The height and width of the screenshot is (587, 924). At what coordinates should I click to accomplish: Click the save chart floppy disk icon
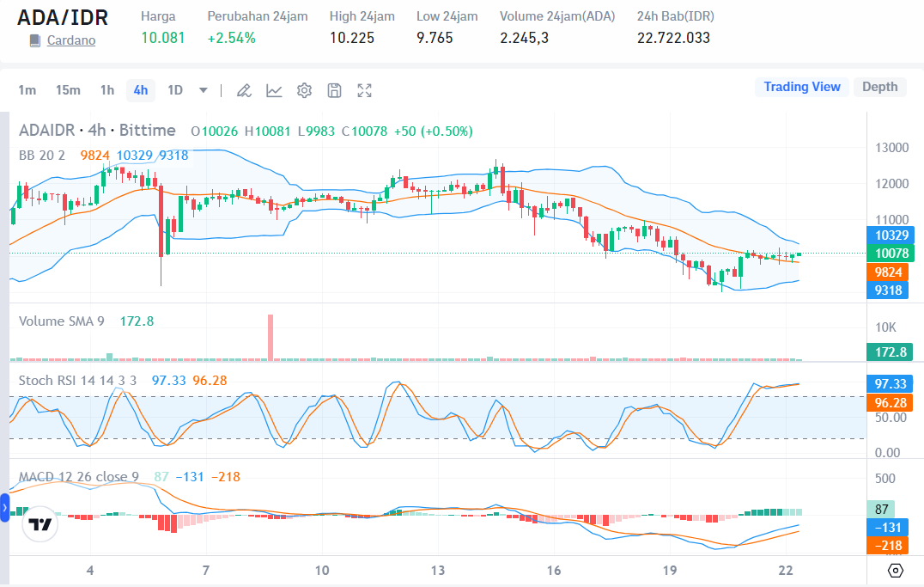[335, 90]
